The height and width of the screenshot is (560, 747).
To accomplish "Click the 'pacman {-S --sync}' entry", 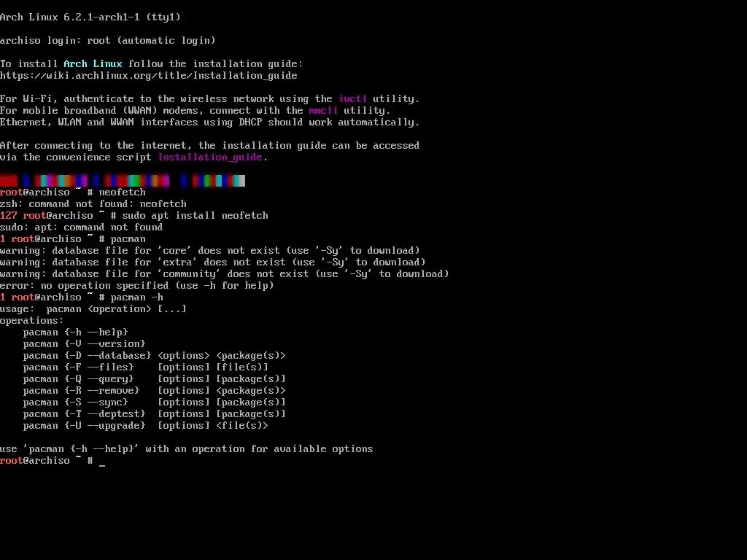I will [155, 402].
